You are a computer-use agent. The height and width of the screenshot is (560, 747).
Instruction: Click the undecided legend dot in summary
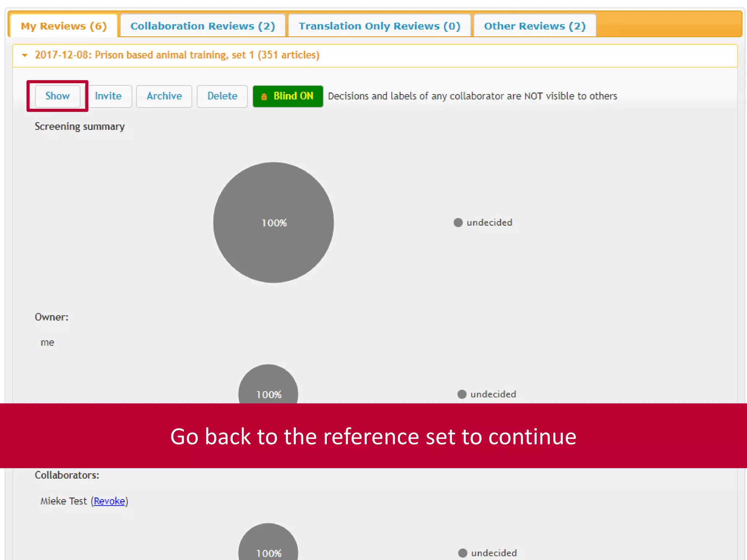pyautogui.click(x=458, y=222)
